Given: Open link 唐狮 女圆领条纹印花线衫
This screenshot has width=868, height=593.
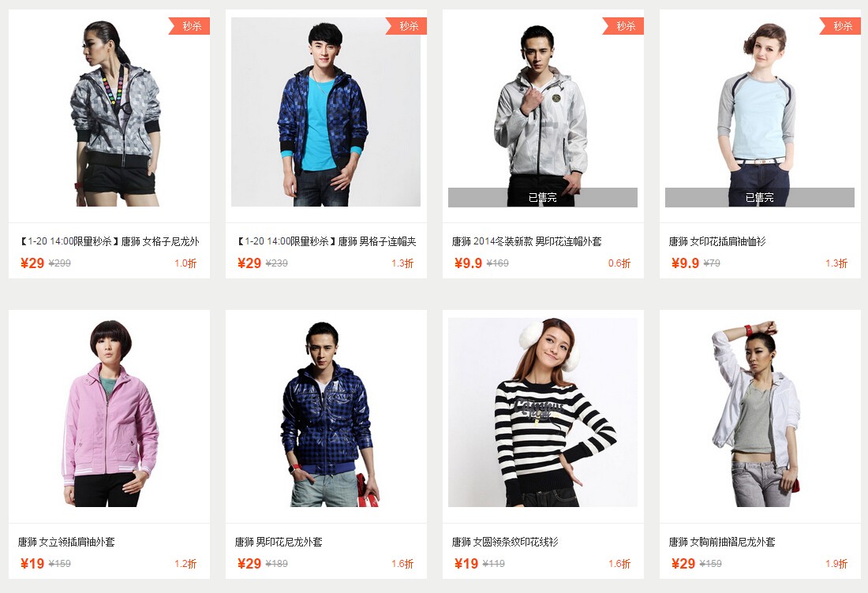Looking at the screenshot, I should 505,542.
